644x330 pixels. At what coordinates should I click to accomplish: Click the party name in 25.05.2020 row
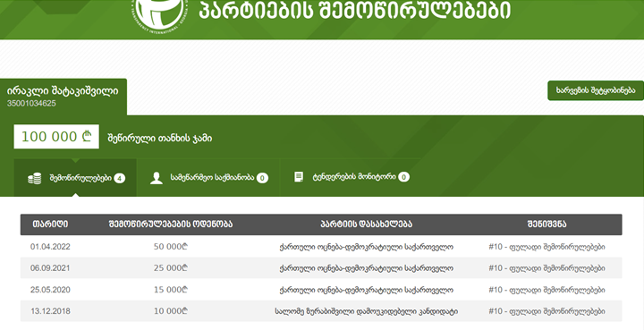point(366,290)
